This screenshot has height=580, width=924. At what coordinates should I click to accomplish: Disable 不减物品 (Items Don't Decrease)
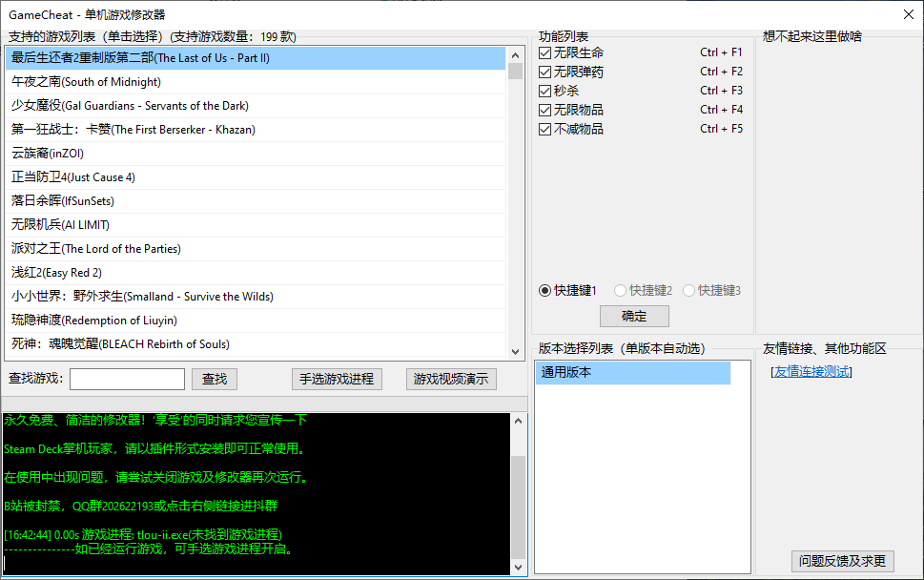544,129
